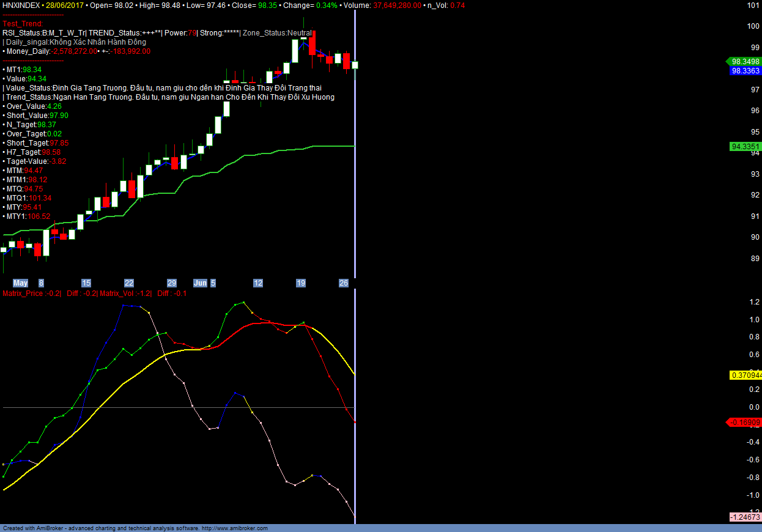The height and width of the screenshot is (532, 762).
Task: Click date 12 on the time axis
Action: pyautogui.click(x=258, y=283)
